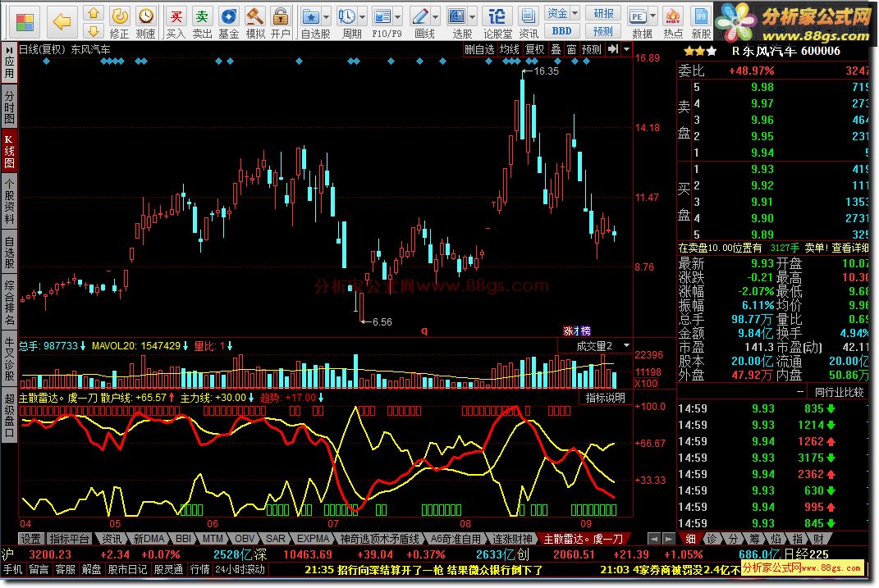The width and height of the screenshot is (879, 588).
Task: Open F10/F9 company info icon
Action: point(382,16)
